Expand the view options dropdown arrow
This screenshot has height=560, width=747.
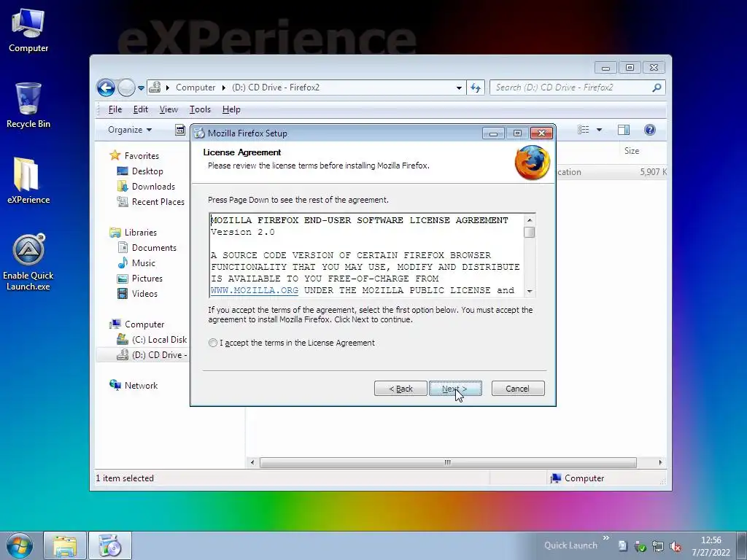coord(599,130)
